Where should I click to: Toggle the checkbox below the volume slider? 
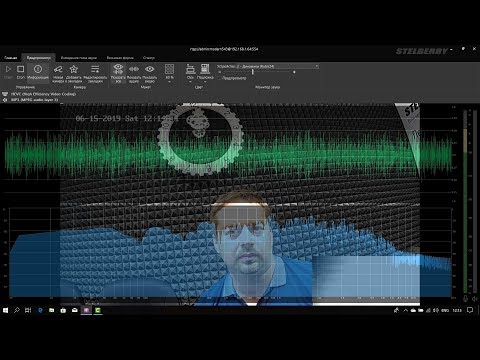(219, 78)
